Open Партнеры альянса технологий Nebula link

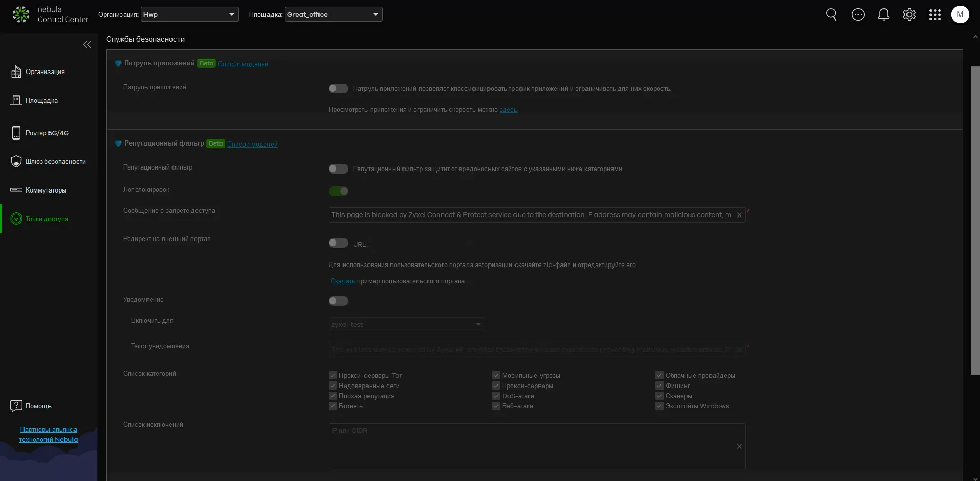(x=48, y=435)
